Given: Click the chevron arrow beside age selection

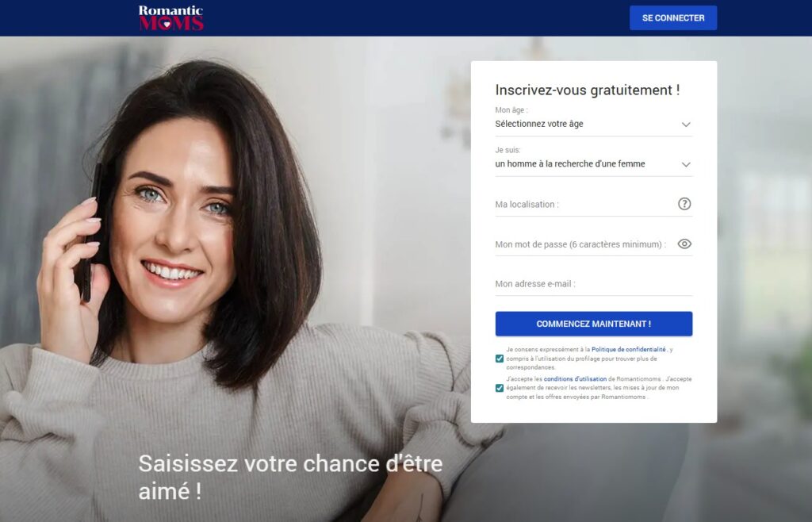Looking at the screenshot, I should click(686, 125).
